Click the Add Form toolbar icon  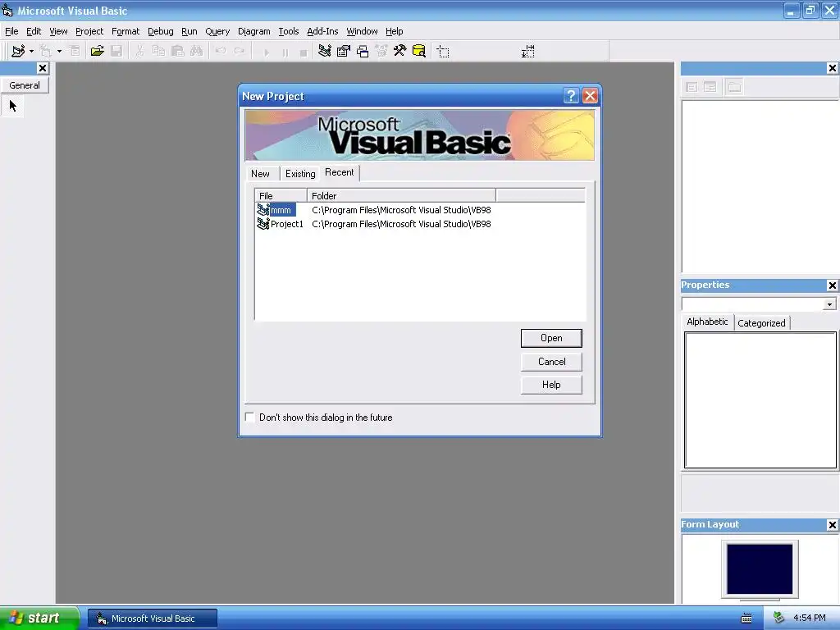pyautogui.click(x=46, y=51)
